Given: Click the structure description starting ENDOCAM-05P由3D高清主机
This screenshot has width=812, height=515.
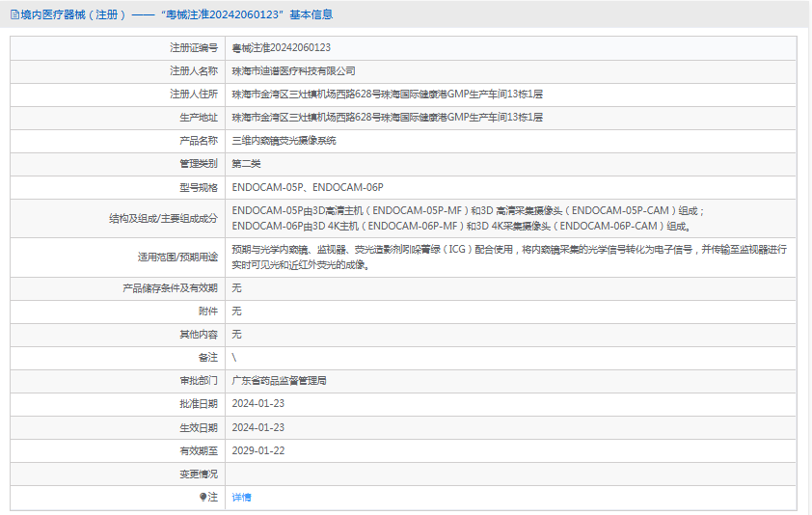Looking at the screenshot, I should [x=468, y=219].
